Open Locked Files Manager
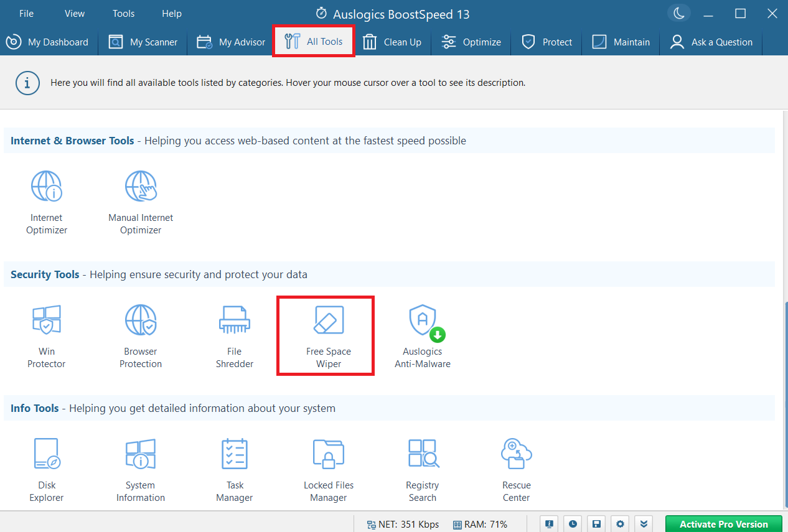This screenshot has width=788, height=532. tap(329, 470)
